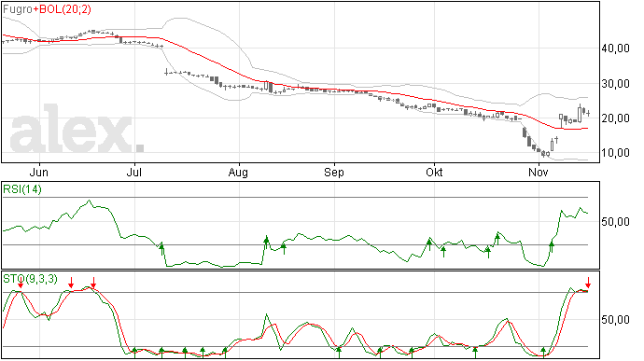The height and width of the screenshot is (361, 644).
Task: Click the Jul month label
Action: [134, 173]
